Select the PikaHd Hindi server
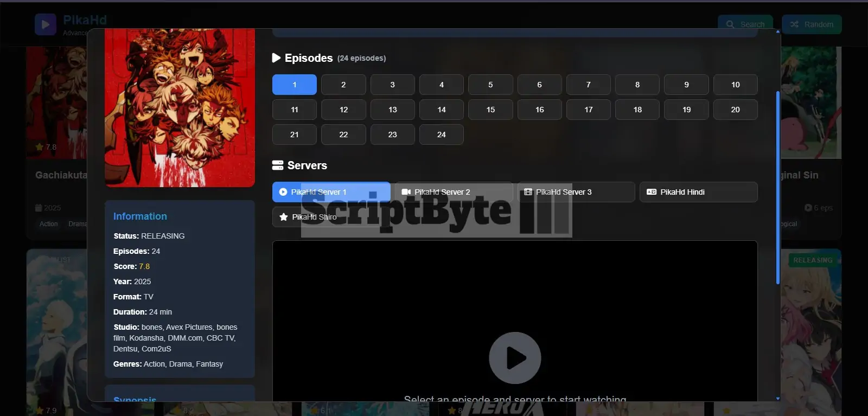 (698, 192)
